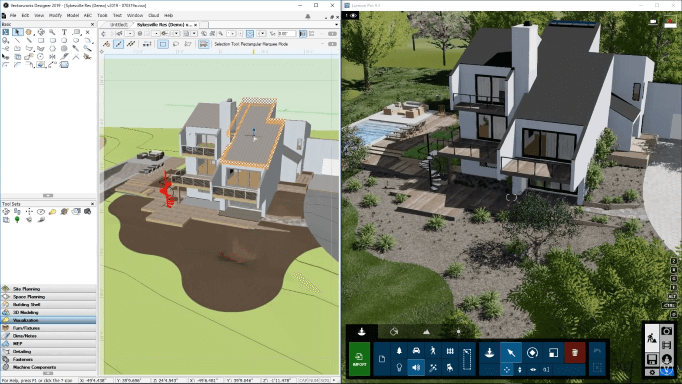Switch to Objects tab in Lumion
This screenshot has width=682, height=384.
pyautogui.click(x=361, y=332)
